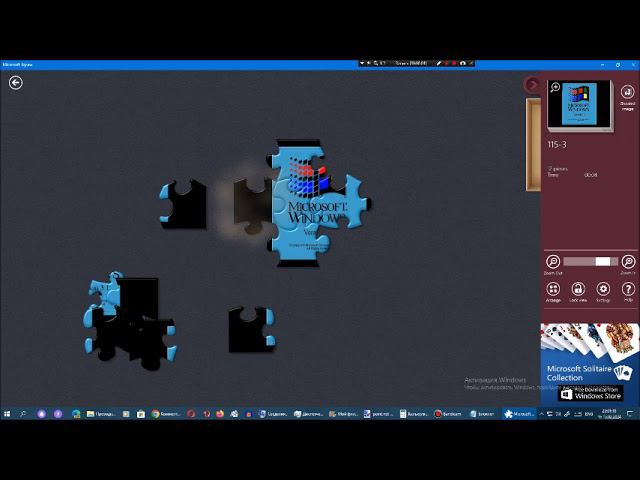Screen dimensions: 640x480
Task: Open Firefox from the taskbar
Action: [x=220, y=414]
